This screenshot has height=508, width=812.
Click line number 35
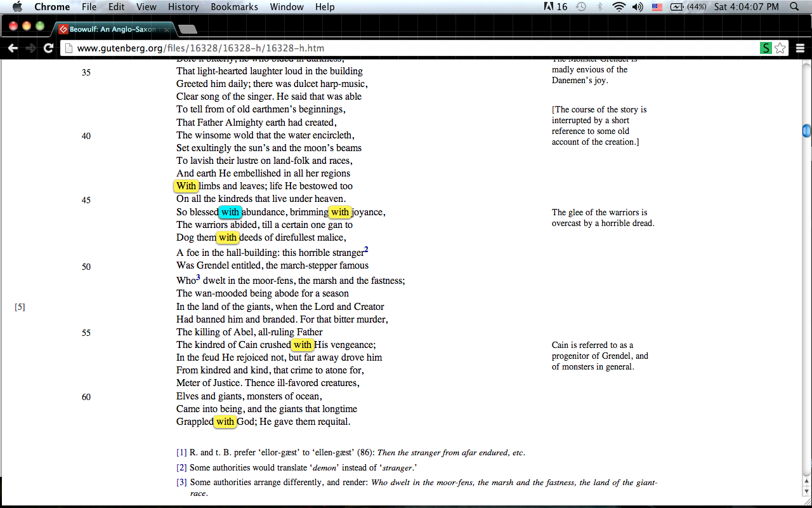(x=86, y=72)
